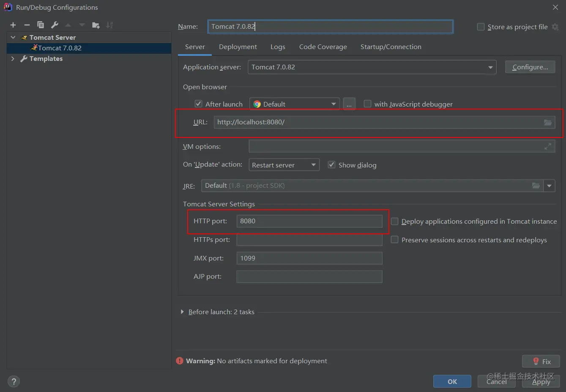Toggle Show dialog checkbox
This screenshot has height=392, width=566.
point(331,164)
